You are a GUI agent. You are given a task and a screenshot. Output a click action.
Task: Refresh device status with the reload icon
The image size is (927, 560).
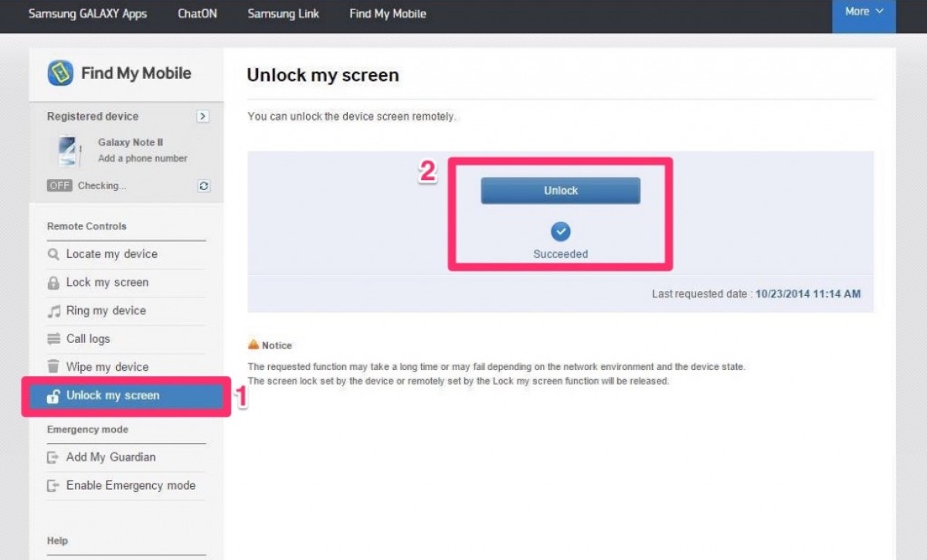pos(204,186)
